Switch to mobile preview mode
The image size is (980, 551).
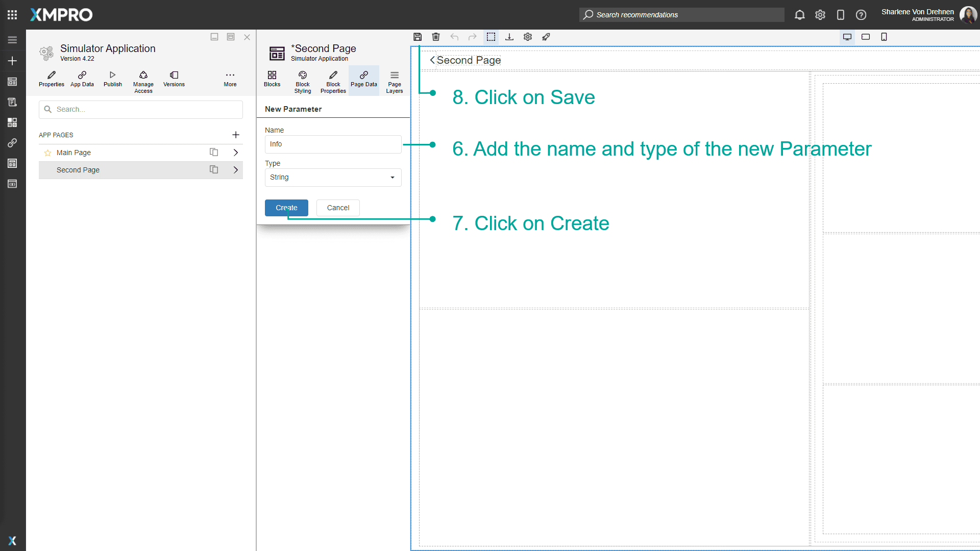884,37
